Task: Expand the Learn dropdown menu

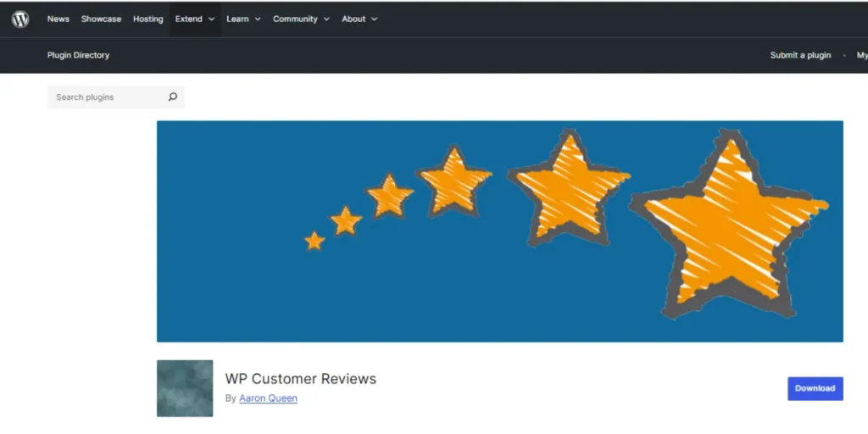Action: (243, 19)
